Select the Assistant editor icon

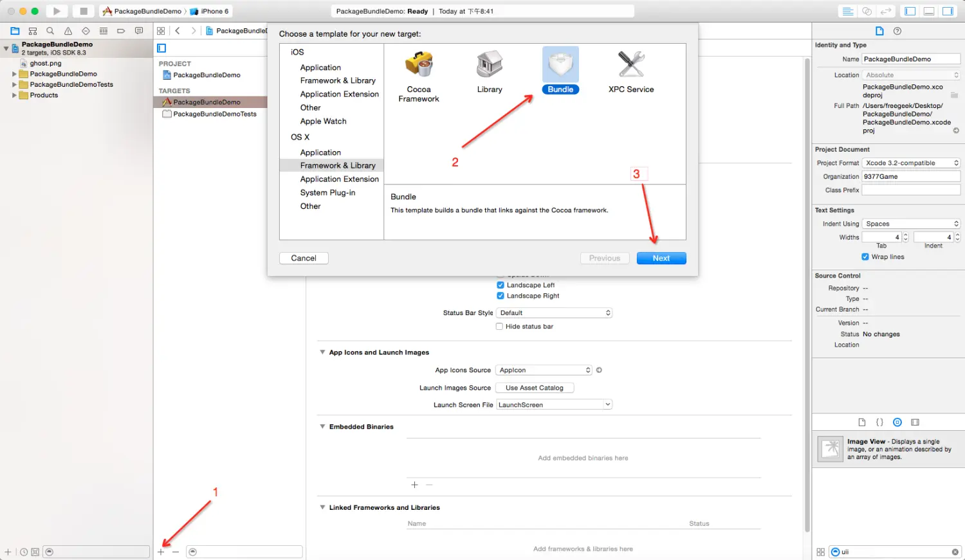tap(867, 11)
